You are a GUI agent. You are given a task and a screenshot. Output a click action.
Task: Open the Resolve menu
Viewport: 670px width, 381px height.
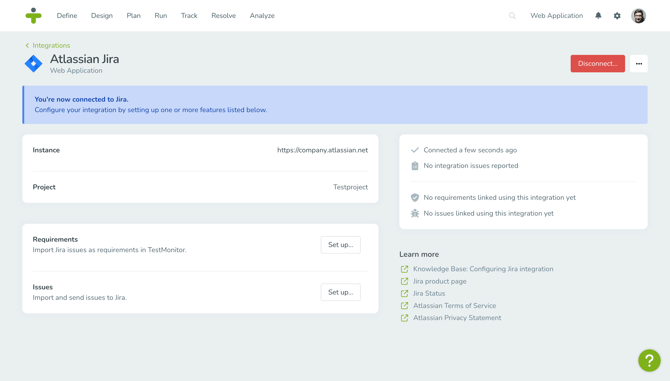coord(223,16)
